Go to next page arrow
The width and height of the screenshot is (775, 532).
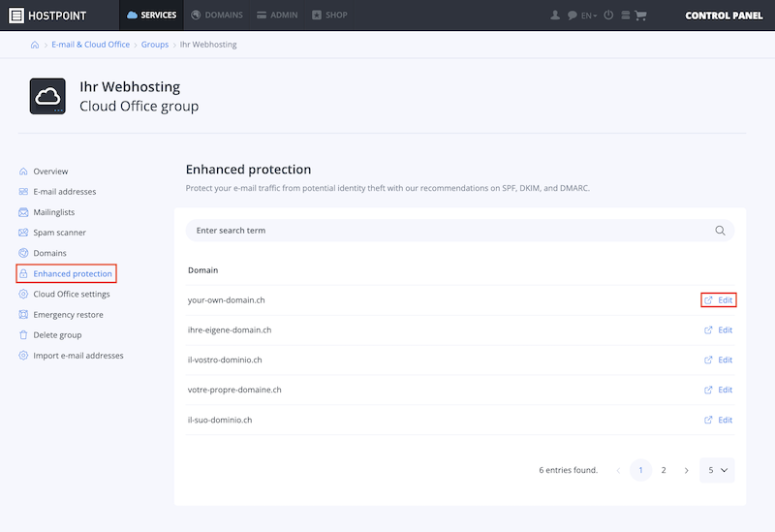click(x=686, y=470)
